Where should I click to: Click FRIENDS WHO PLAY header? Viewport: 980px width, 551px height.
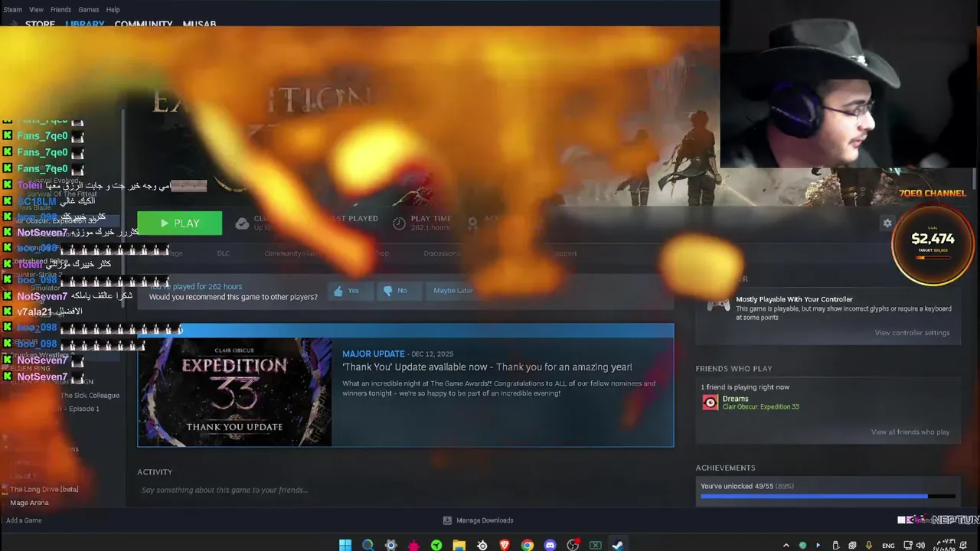(x=733, y=369)
